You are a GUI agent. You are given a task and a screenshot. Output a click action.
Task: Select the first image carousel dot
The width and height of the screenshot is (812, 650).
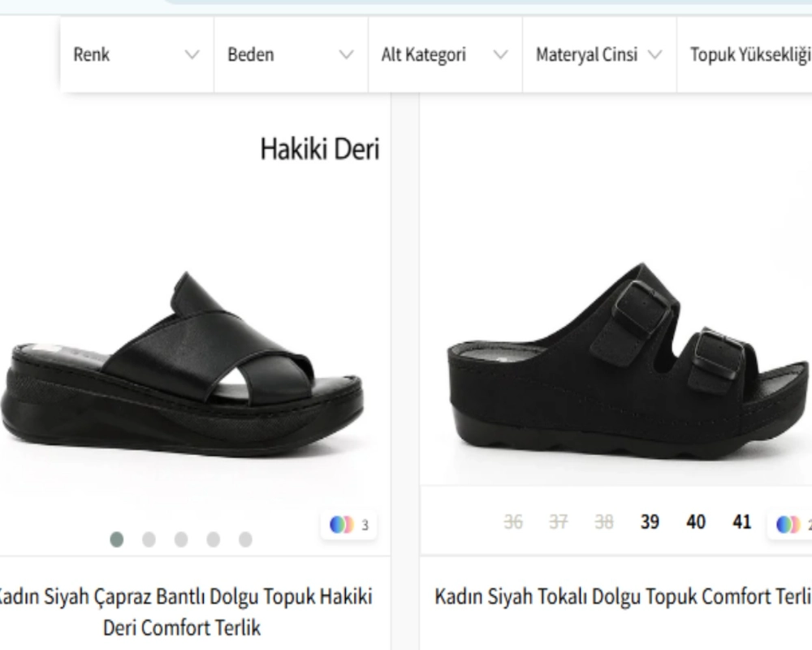point(117,539)
